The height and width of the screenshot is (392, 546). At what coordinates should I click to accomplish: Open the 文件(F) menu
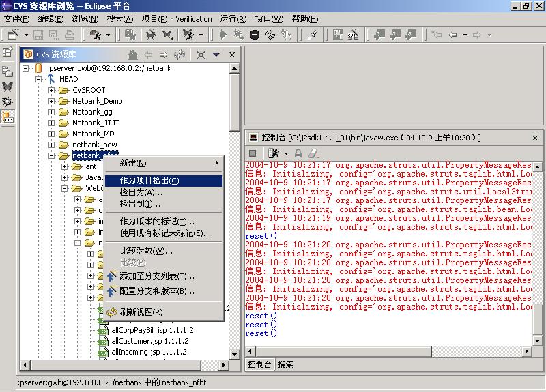click(16, 19)
